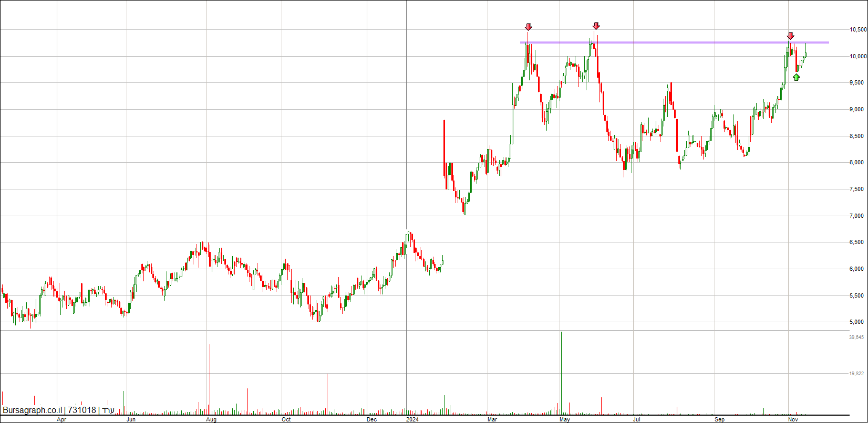
Task: Select the purple horizontal resistance line
Action: click(675, 43)
